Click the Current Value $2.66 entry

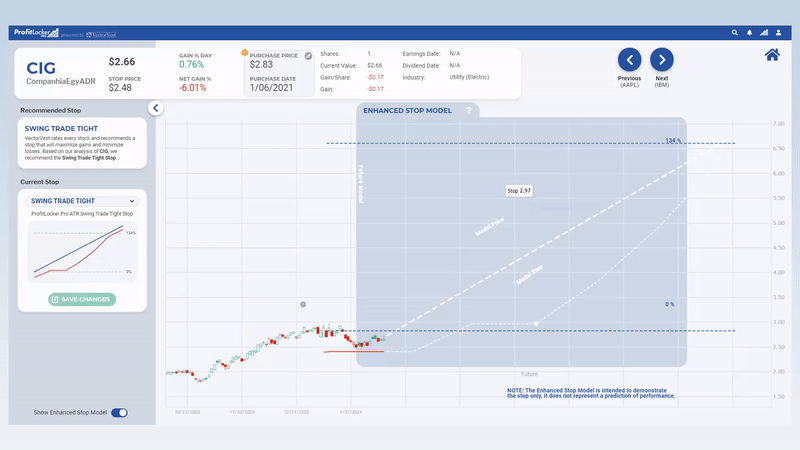374,65
